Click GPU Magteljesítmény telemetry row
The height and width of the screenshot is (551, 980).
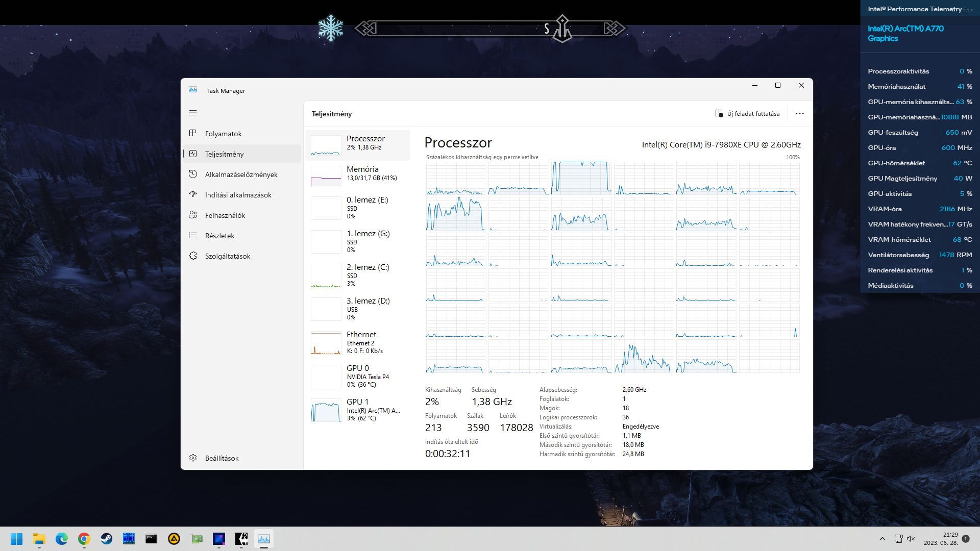coord(920,179)
